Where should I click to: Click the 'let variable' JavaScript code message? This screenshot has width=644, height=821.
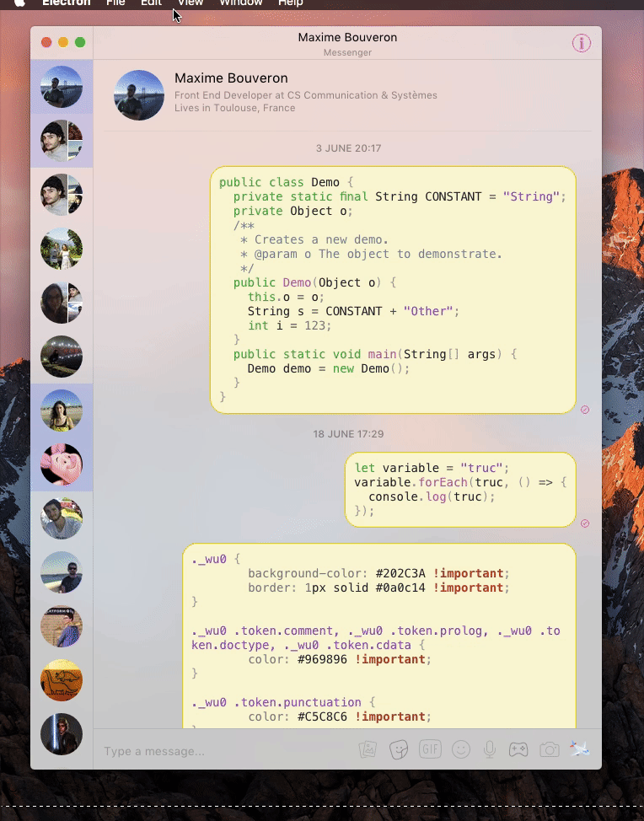[x=460, y=490]
